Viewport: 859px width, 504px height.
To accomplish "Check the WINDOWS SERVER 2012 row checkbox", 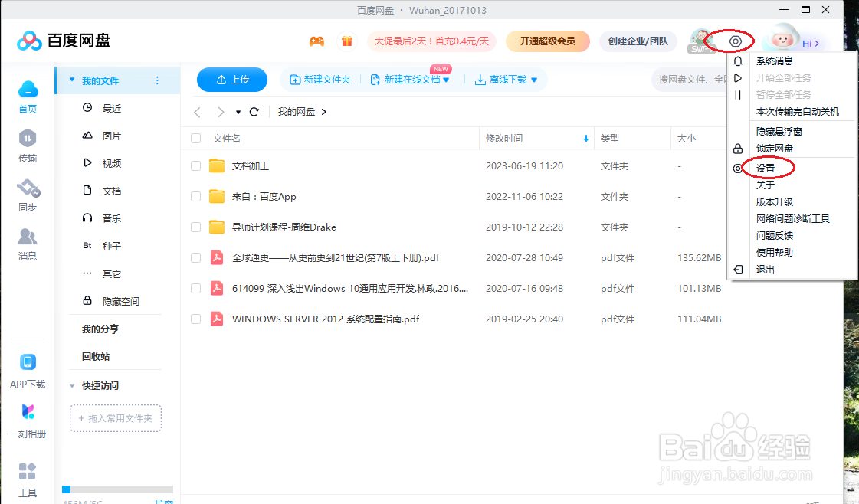I will (x=195, y=319).
